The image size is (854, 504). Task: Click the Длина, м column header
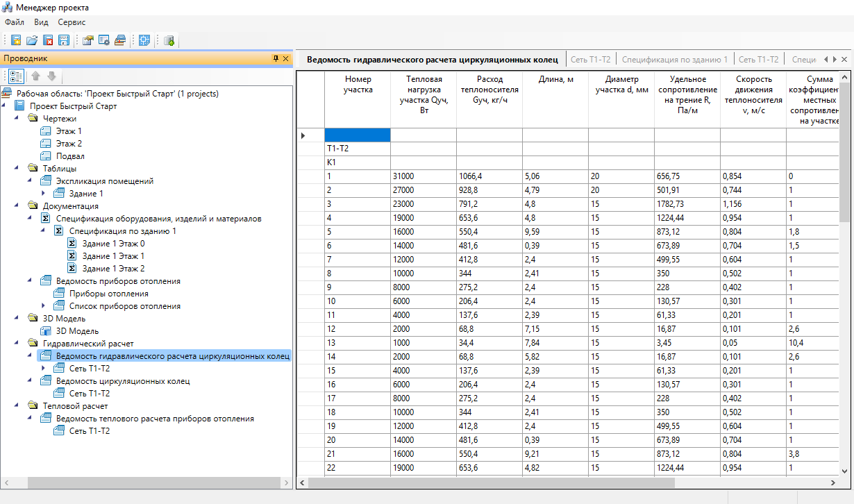(x=555, y=99)
